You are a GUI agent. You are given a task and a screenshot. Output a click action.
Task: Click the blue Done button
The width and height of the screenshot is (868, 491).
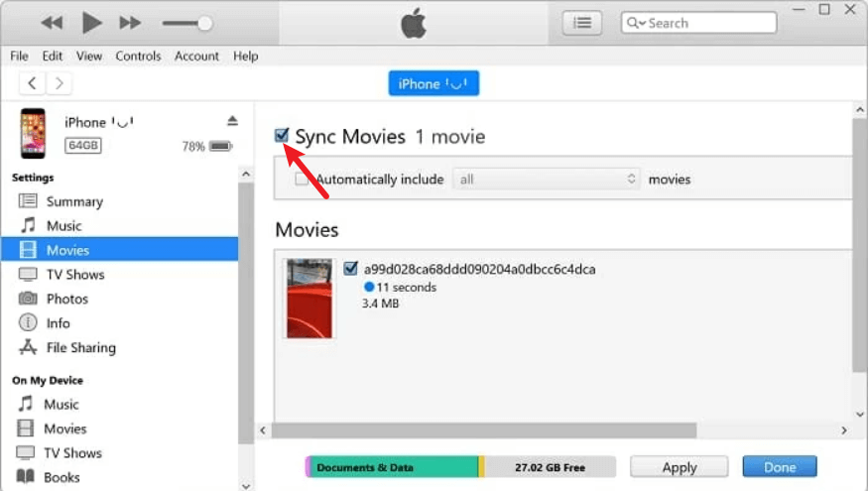pos(780,466)
